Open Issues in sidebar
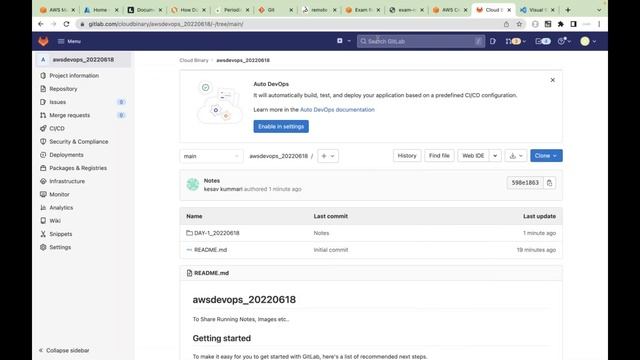This screenshot has height=360, width=640. tap(58, 102)
